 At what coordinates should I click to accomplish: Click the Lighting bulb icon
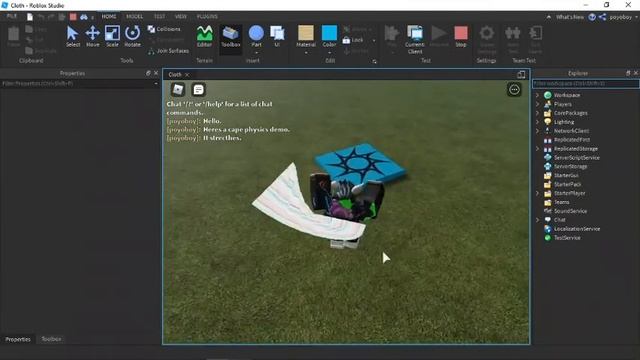pos(548,122)
